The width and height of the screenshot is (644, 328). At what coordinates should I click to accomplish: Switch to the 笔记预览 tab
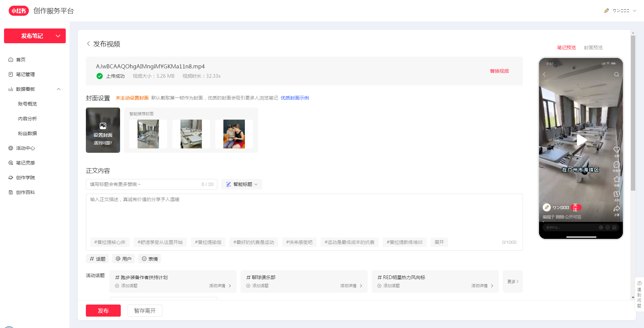(567, 48)
